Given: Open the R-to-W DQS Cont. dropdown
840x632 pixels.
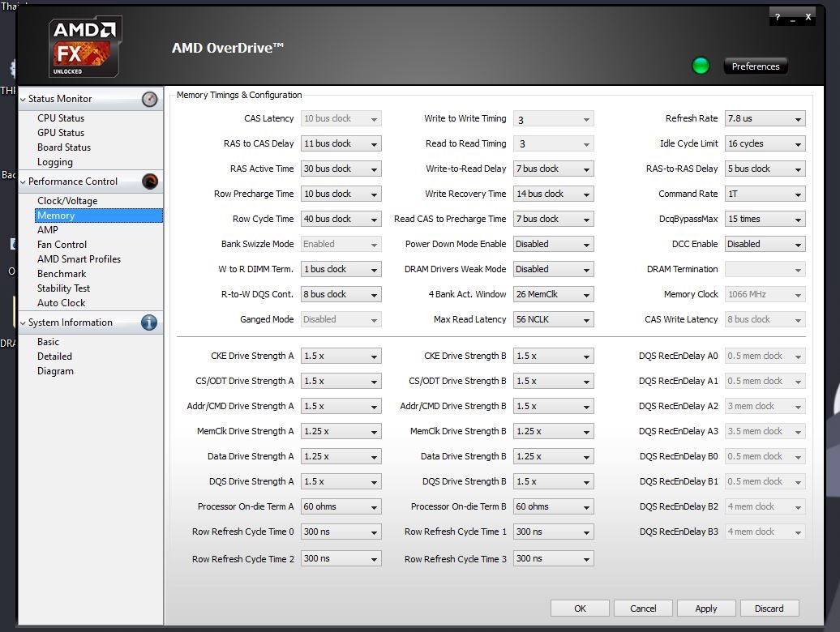Looking at the screenshot, I should [x=341, y=294].
